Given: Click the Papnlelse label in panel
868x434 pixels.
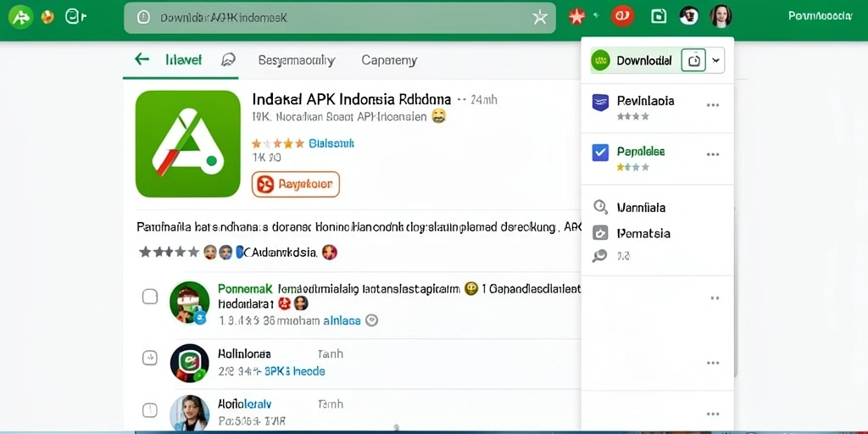Looking at the screenshot, I should click(641, 152).
